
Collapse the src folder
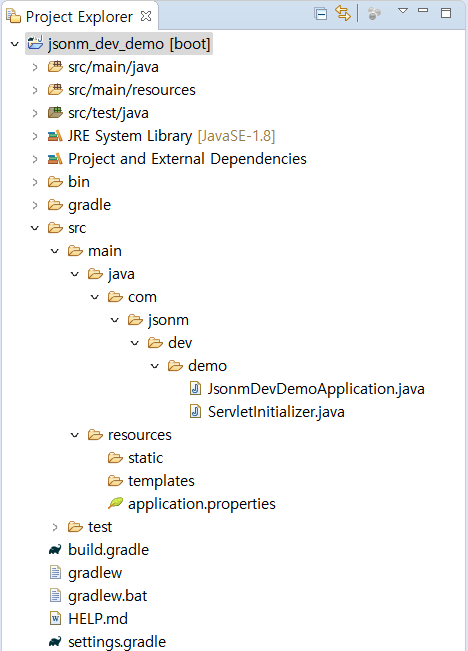point(35,228)
